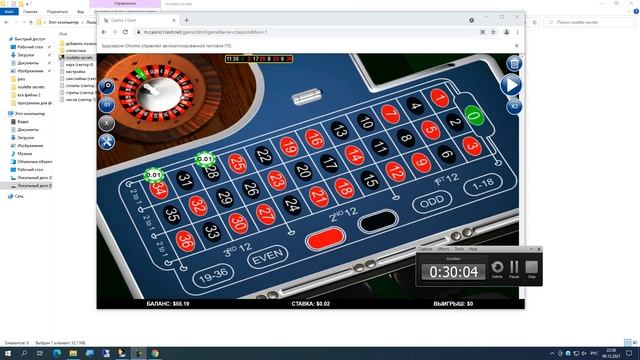The height and width of the screenshot is (360, 640).
Task: Open Загрузки under Quick access
Action: click(x=26, y=55)
